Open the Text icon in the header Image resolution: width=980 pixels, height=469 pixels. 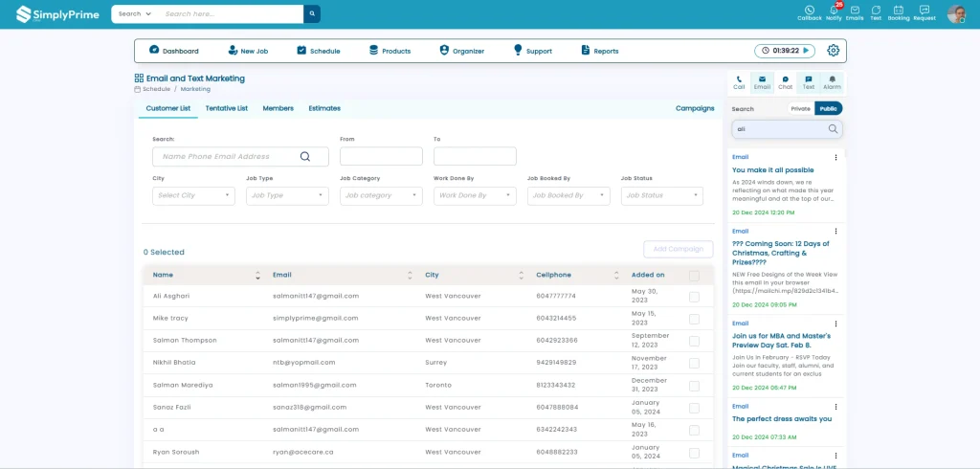point(876,13)
